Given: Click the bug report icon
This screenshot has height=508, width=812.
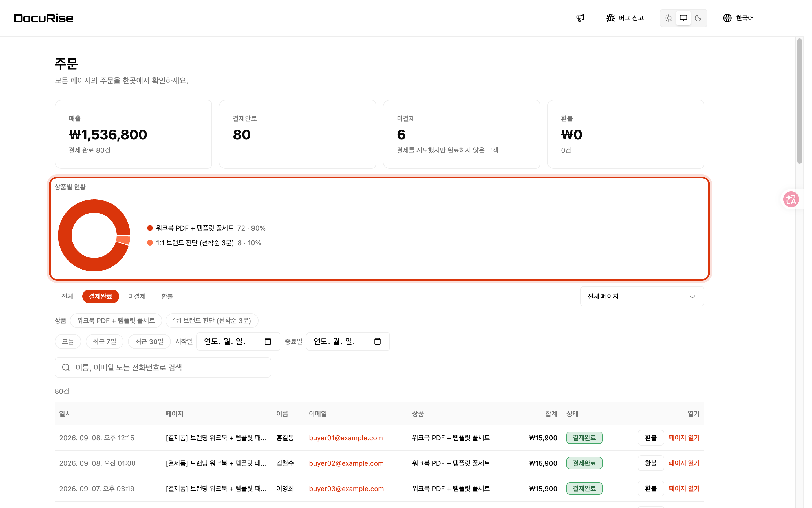Looking at the screenshot, I should click(610, 18).
